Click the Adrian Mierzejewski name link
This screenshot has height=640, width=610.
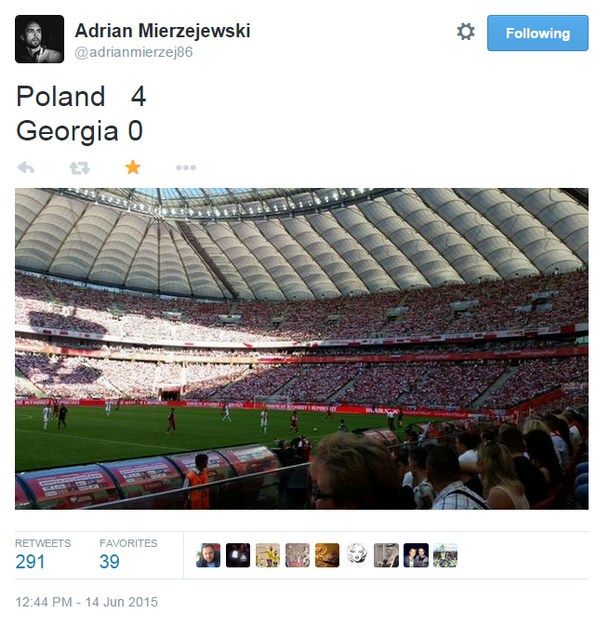coord(163,31)
